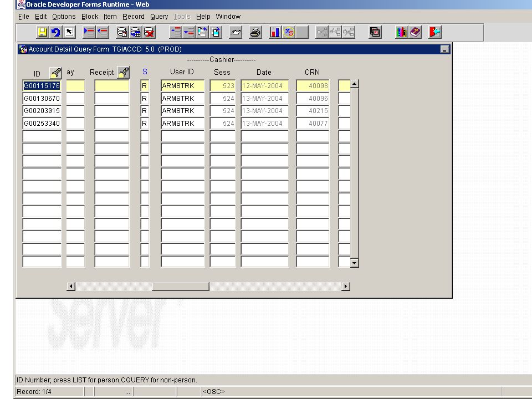
Task: Click the colorful books toolbar icon
Action: tap(401, 32)
